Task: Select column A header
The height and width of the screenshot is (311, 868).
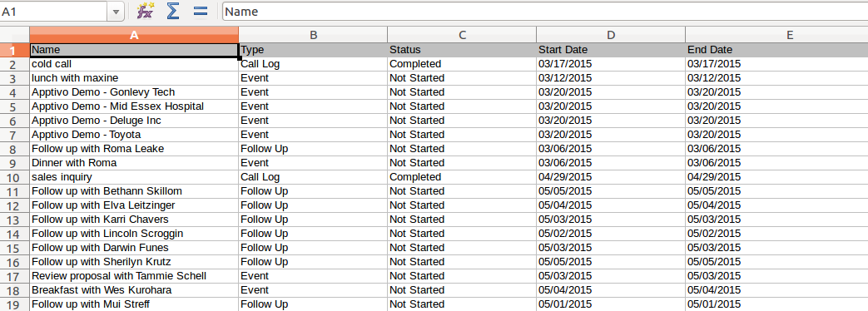Action: (x=134, y=35)
